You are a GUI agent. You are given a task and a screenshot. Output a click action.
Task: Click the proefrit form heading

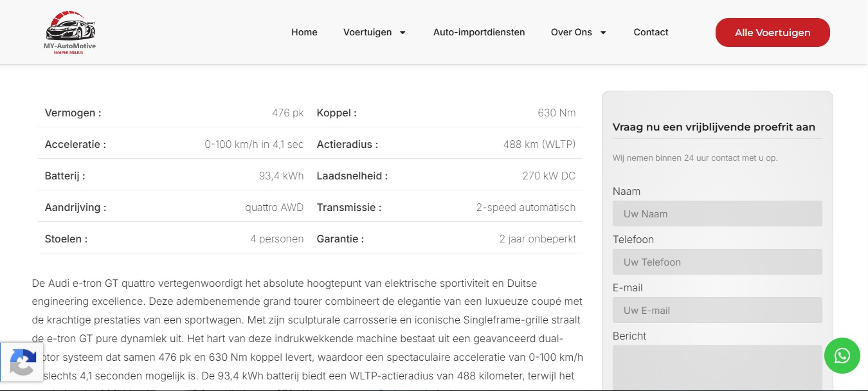[714, 127]
